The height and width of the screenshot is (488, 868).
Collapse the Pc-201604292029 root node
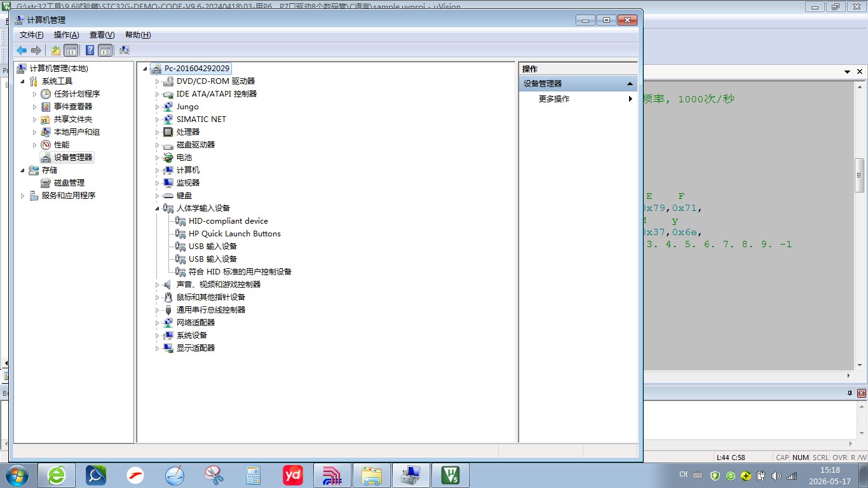tap(146, 69)
